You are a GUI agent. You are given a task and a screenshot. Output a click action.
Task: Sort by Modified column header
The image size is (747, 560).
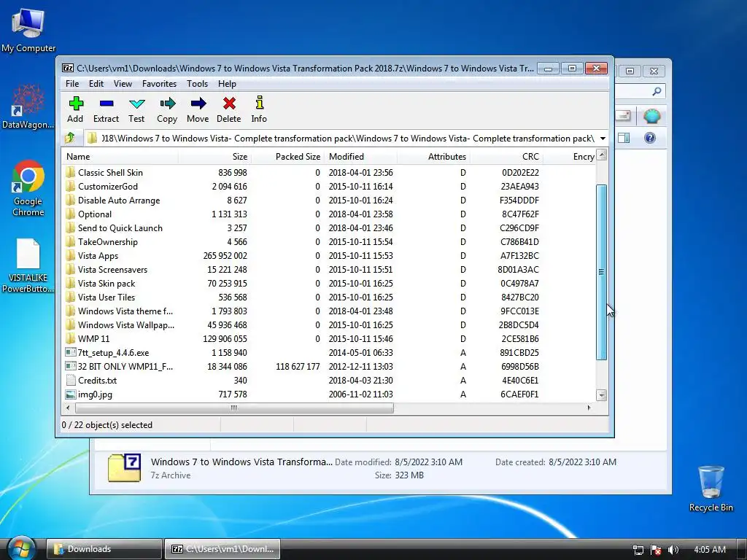click(360, 157)
